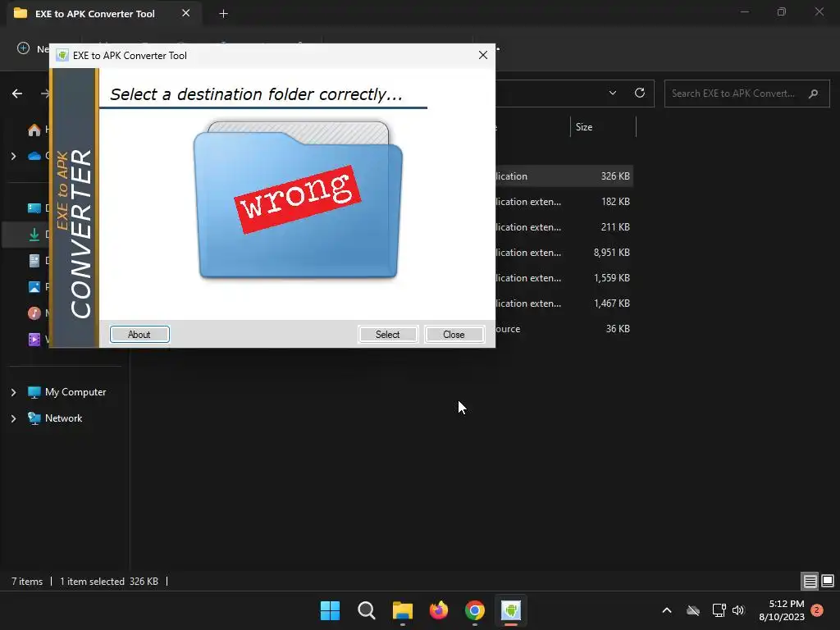The height and width of the screenshot is (630, 840).
Task: Select Network in navigation pane
Action: click(63, 418)
